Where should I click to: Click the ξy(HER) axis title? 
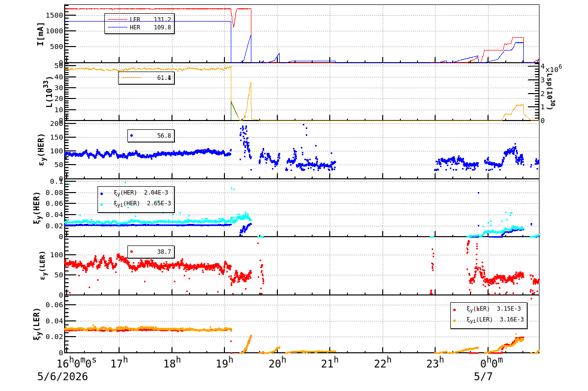pyautogui.click(x=37, y=207)
